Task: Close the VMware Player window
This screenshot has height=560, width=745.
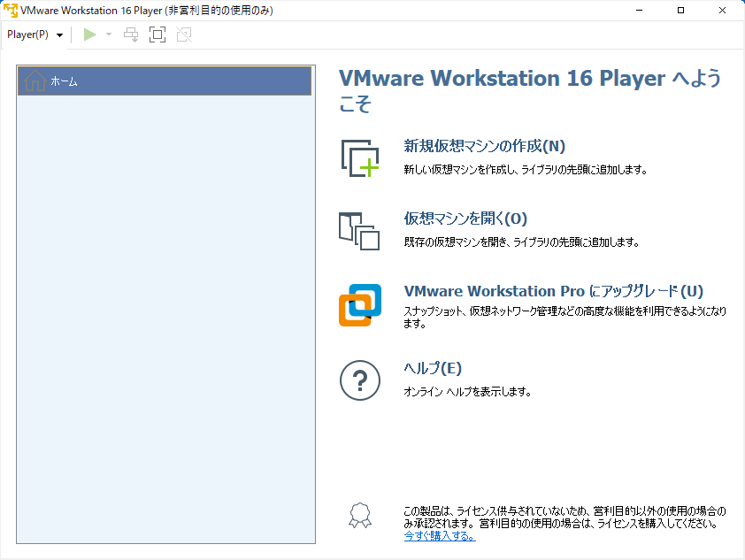Action: click(x=721, y=11)
